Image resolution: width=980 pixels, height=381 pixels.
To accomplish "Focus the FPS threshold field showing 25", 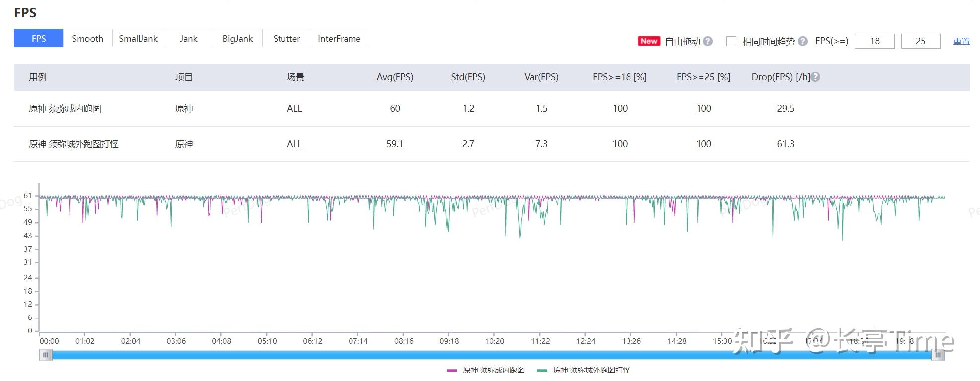I will (x=921, y=41).
